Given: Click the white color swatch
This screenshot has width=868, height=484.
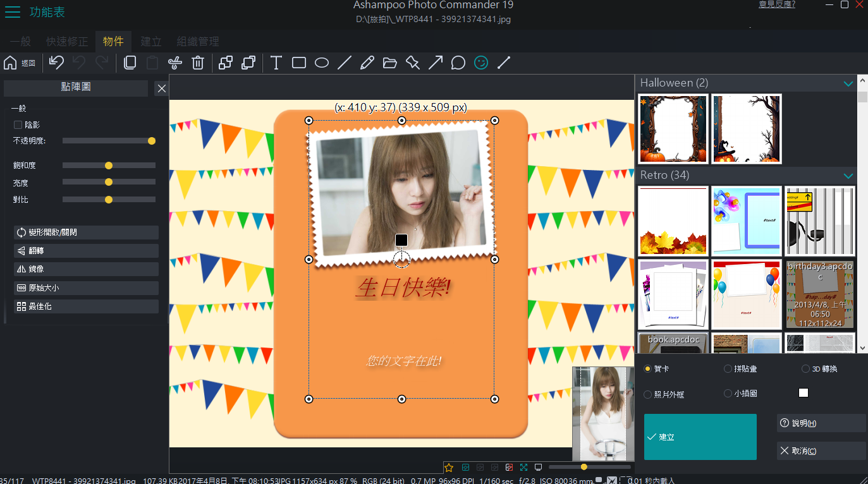Looking at the screenshot, I should tap(804, 393).
